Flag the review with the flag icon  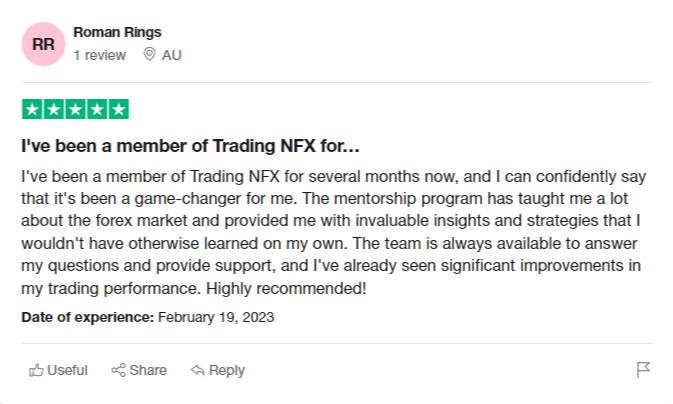[x=644, y=370]
